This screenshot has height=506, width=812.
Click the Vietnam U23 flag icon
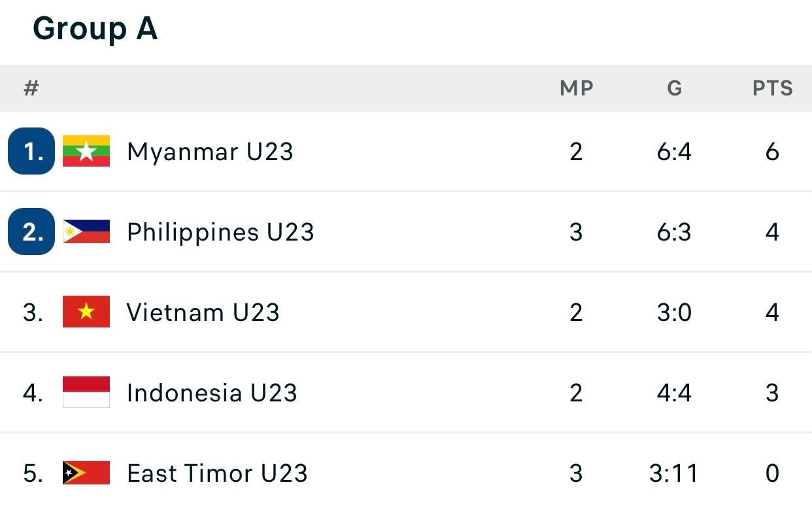coord(86,312)
